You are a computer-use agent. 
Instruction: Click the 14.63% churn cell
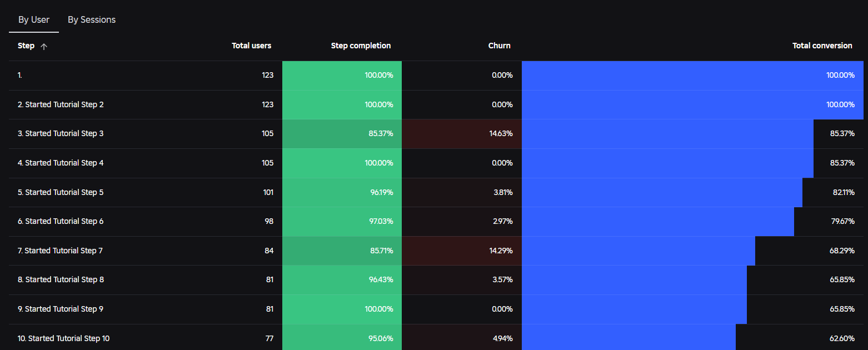tap(462, 134)
